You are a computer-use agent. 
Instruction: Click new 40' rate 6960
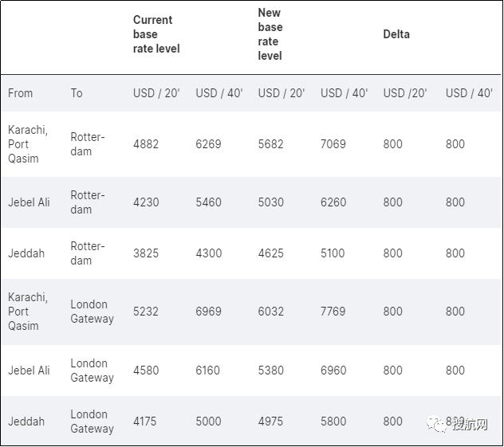point(333,371)
